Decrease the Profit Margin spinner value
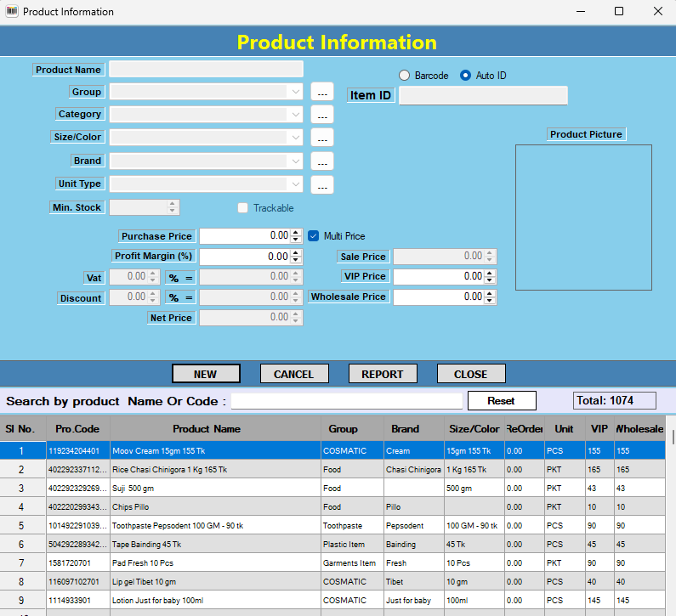This screenshot has height=616, width=676. coord(296,259)
